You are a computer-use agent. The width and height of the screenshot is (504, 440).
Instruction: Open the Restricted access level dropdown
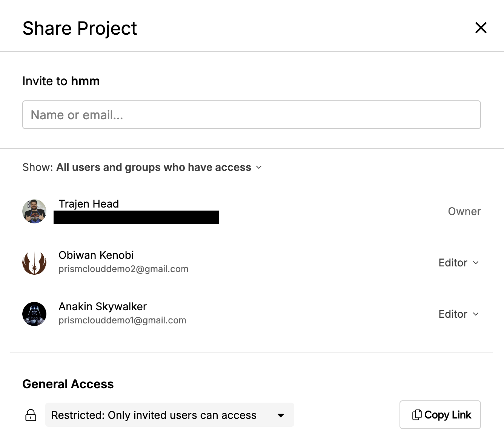tap(169, 415)
